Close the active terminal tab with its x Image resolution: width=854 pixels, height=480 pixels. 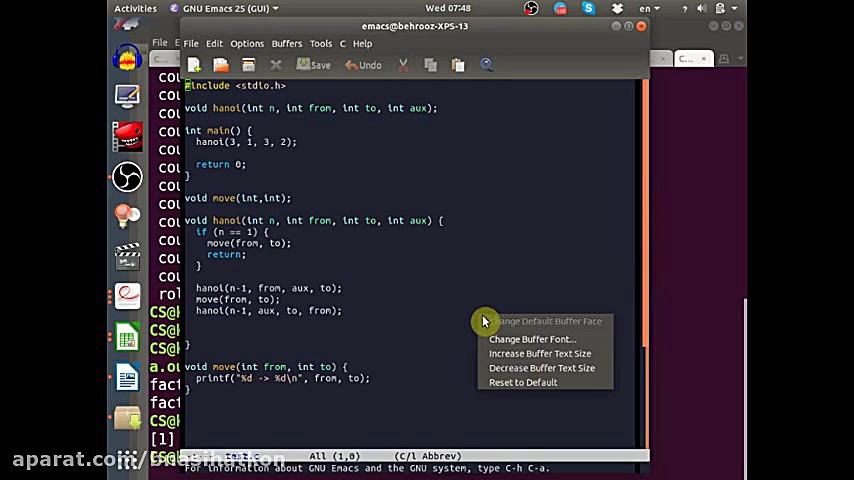click(704, 58)
